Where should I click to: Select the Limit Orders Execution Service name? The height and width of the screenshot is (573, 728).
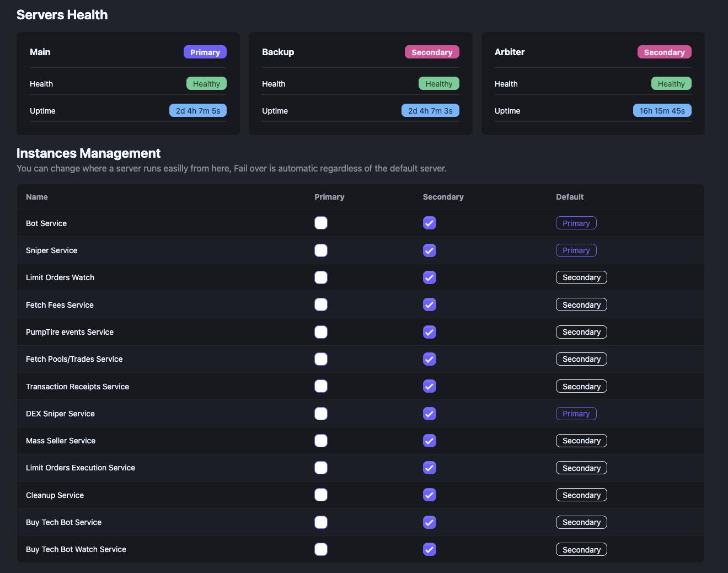click(x=81, y=468)
